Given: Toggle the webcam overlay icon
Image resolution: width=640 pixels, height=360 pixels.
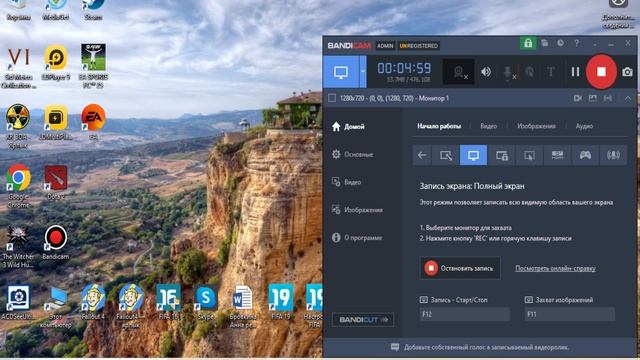Looking at the screenshot, I should tap(459, 72).
